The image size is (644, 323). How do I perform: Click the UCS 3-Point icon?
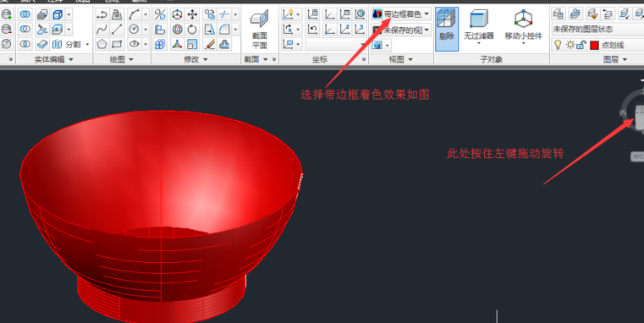pyautogui.click(x=360, y=29)
